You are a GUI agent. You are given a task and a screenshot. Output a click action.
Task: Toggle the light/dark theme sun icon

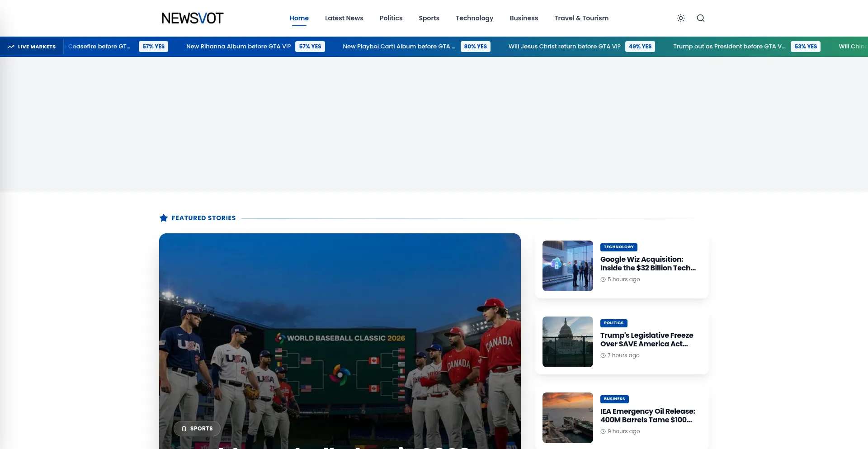[x=681, y=18]
